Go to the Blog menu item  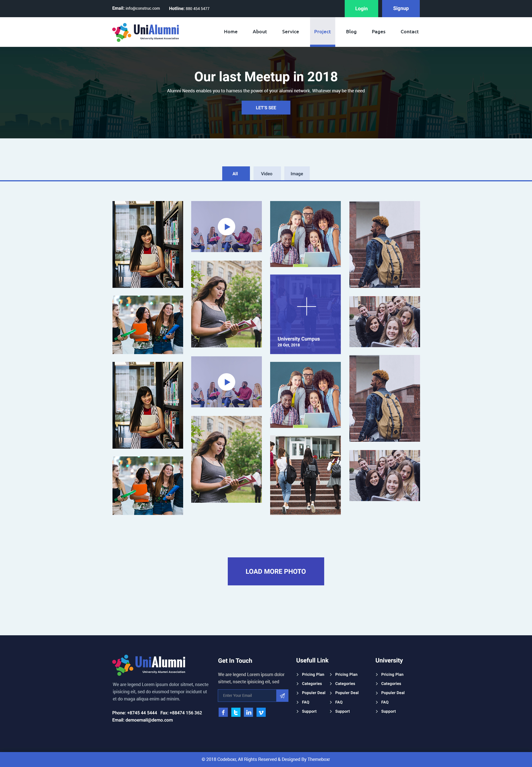coord(351,32)
